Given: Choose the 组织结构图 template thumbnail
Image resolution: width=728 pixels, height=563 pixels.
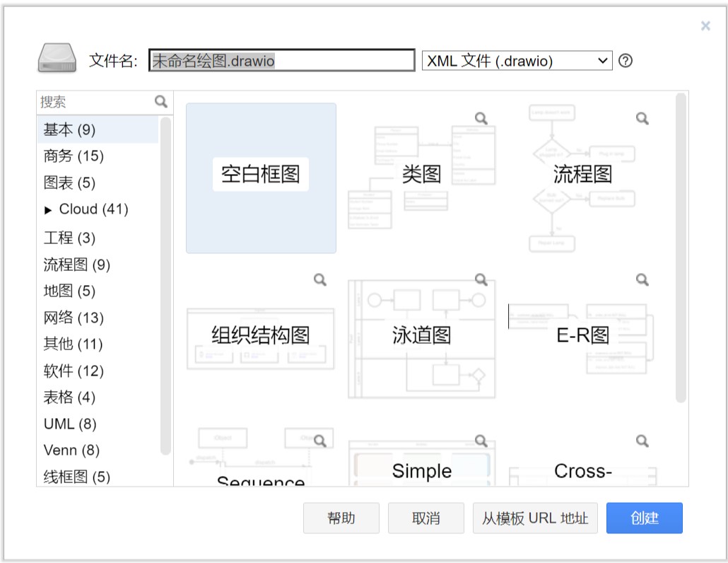Looking at the screenshot, I should [261, 339].
